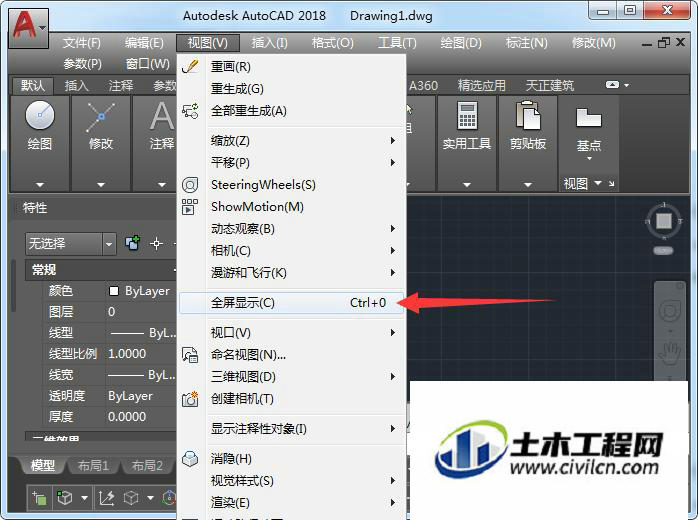
Task: Switch to the 默认 ribbon tab
Action: click(32, 85)
